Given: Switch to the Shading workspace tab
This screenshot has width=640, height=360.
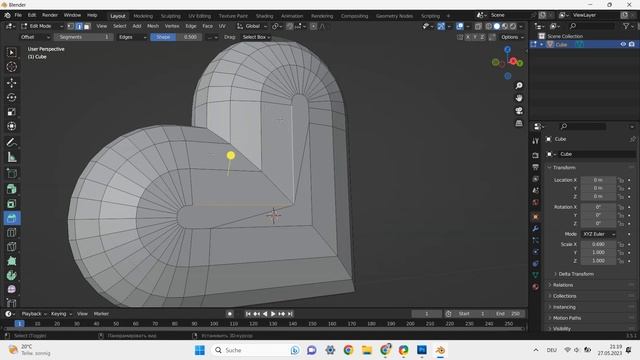Looking at the screenshot, I should [x=264, y=16].
